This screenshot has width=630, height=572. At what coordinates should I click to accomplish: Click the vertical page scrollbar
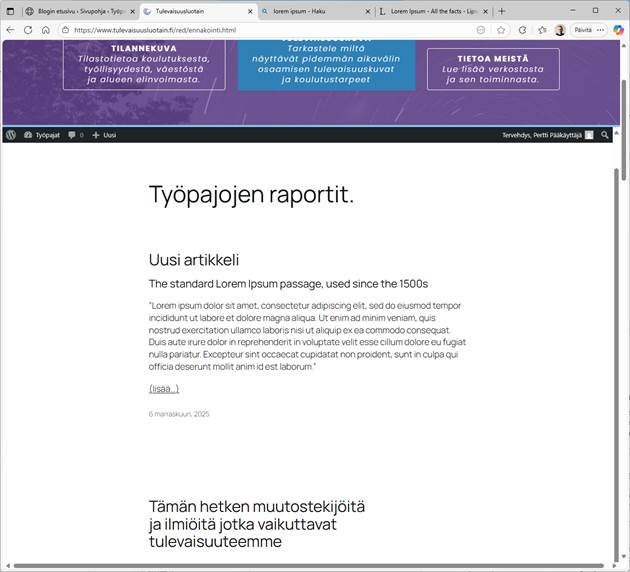point(624,300)
